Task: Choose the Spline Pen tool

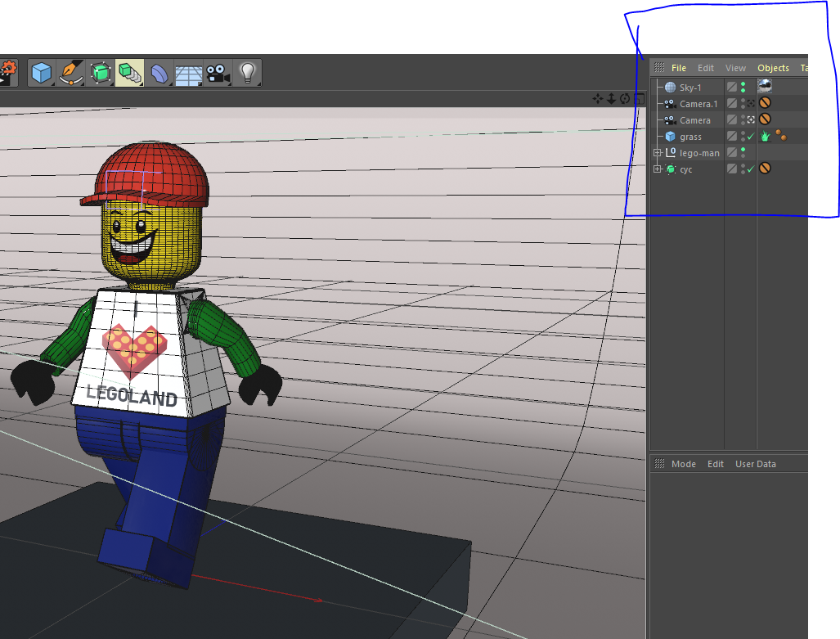Action: tap(71, 74)
